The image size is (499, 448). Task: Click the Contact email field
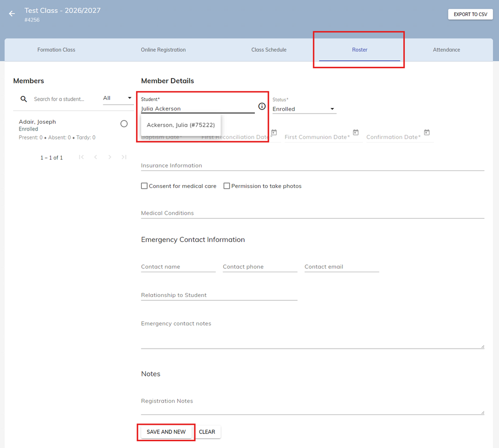point(342,267)
